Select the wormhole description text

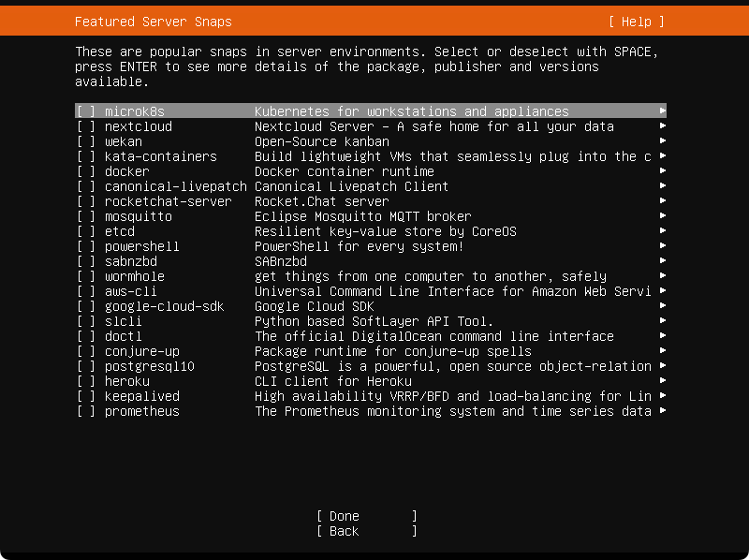point(431,276)
